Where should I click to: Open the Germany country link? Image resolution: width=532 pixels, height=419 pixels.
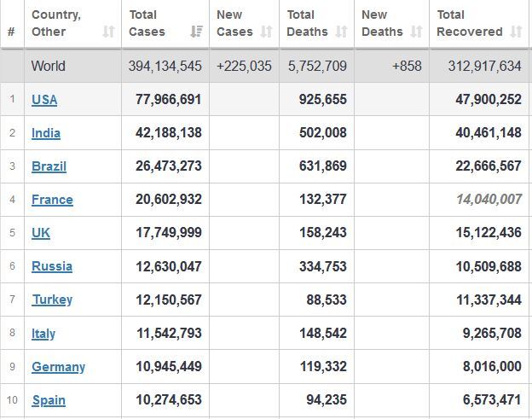[58, 367]
